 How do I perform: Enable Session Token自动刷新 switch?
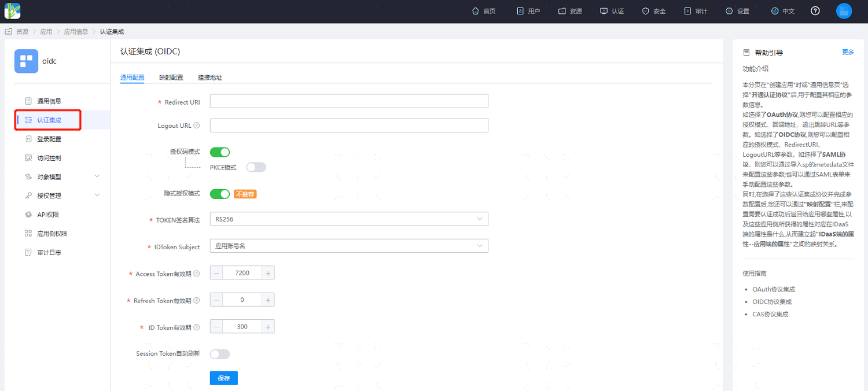(x=220, y=354)
